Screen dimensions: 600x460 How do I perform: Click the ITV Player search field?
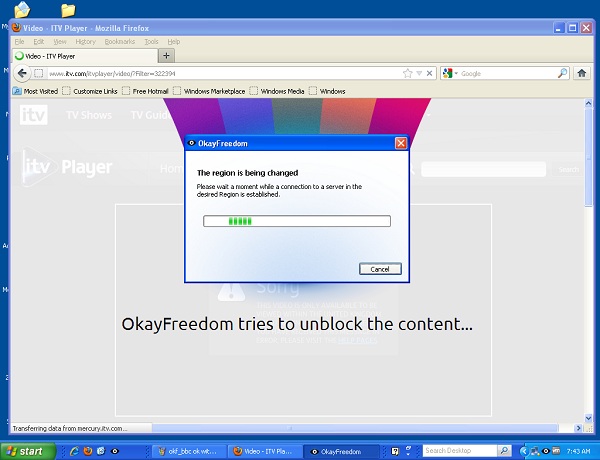(x=484, y=169)
